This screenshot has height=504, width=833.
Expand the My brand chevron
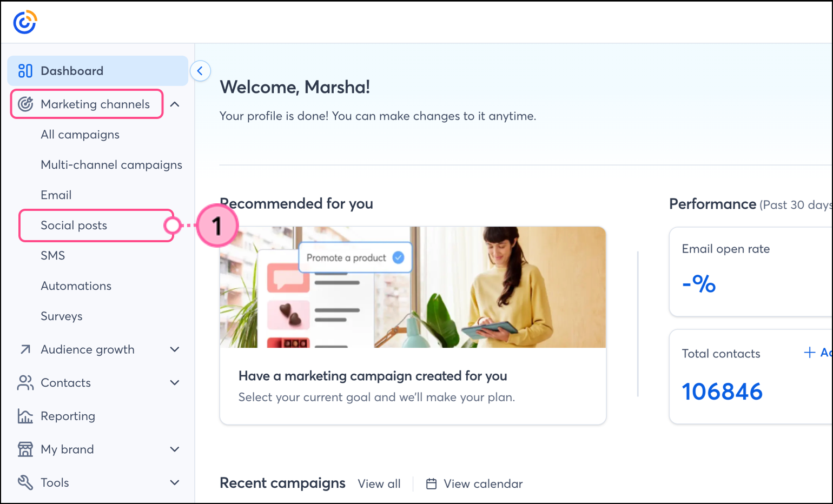coord(175,449)
